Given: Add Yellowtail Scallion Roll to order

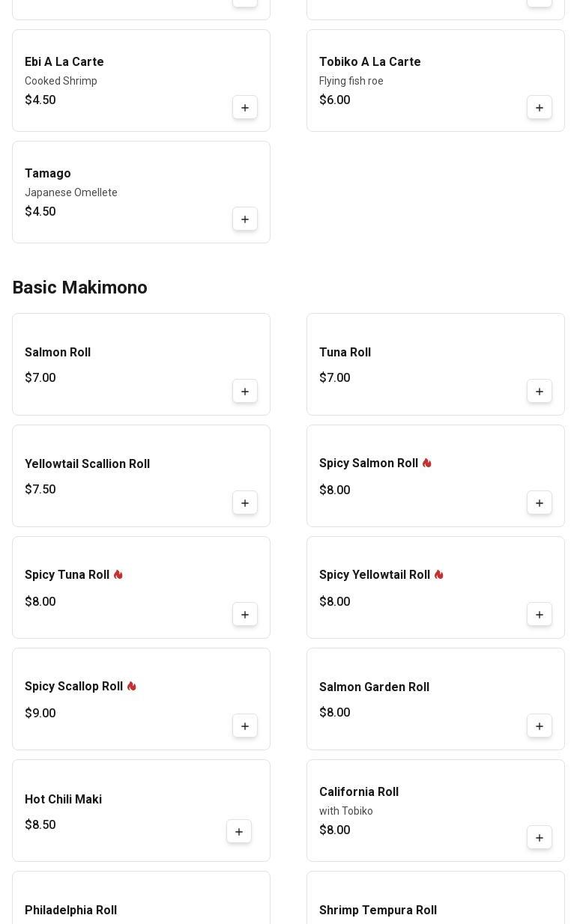Looking at the screenshot, I should pos(245,503).
